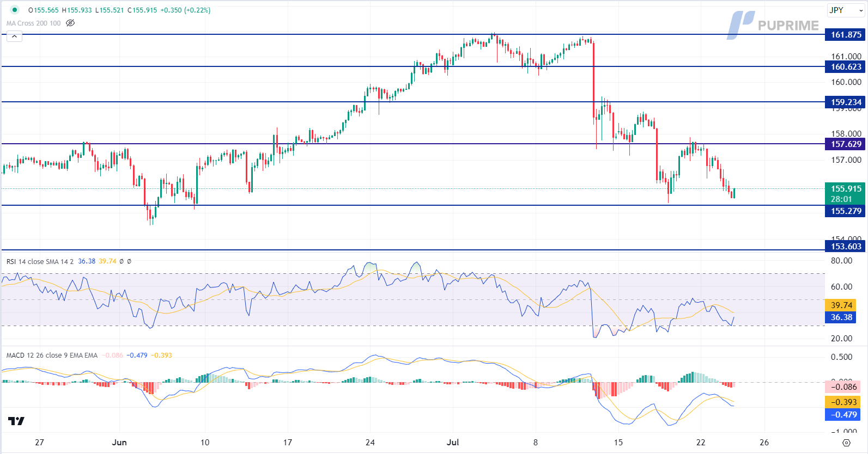Click the 26 date on the time axis
The image size is (868, 454).
pos(764,442)
